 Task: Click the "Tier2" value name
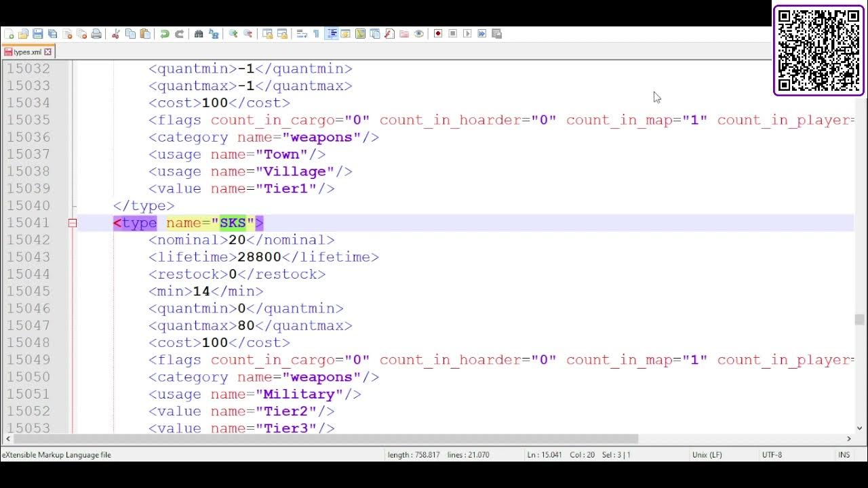(285, 411)
